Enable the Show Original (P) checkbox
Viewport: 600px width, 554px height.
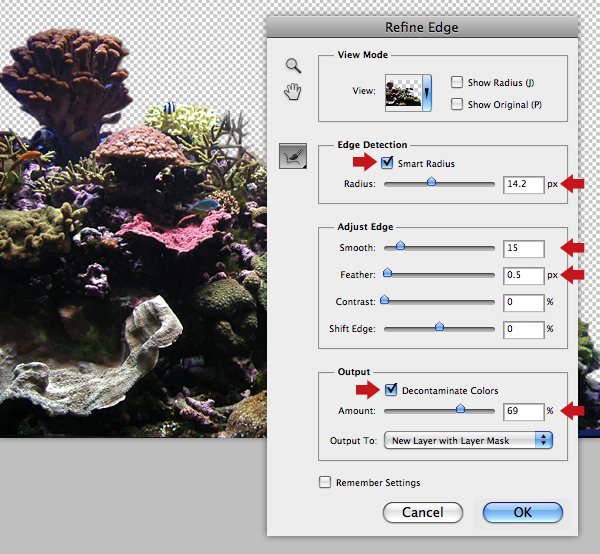457,104
